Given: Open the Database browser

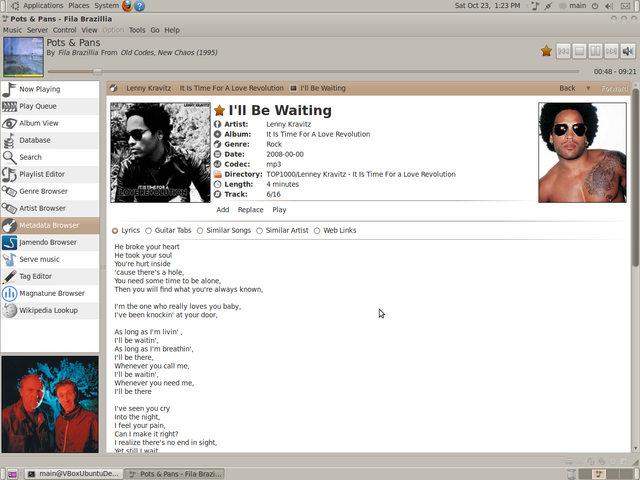Looking at the screenshot, I should coord(50,140).
